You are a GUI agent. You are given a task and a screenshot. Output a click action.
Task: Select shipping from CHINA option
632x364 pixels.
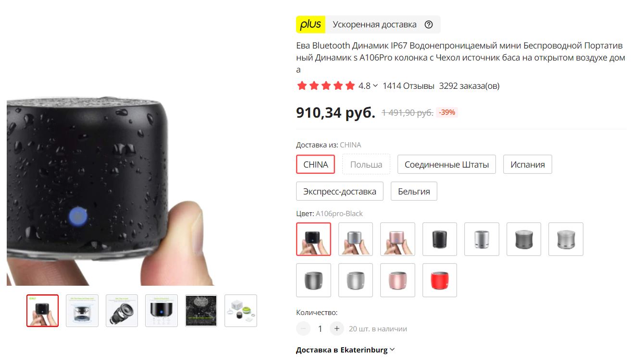[316, 164]
